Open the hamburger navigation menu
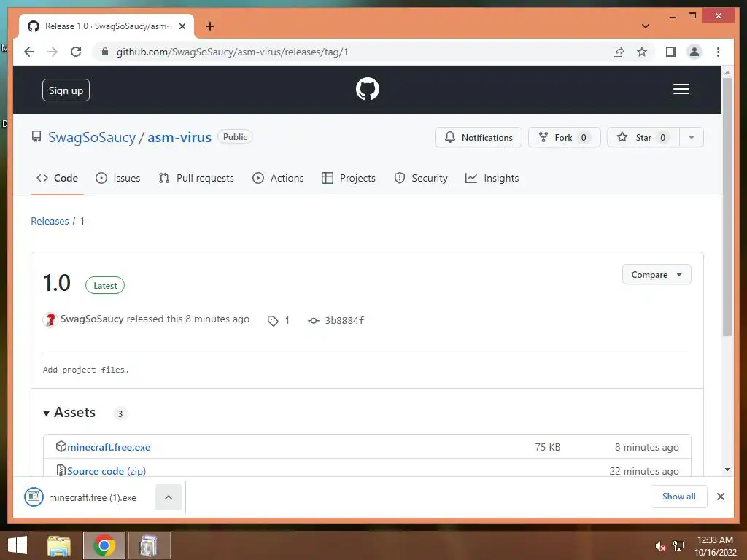Viewport: 747px width, 560px height. pyautogui.click(x=681, y=89)
